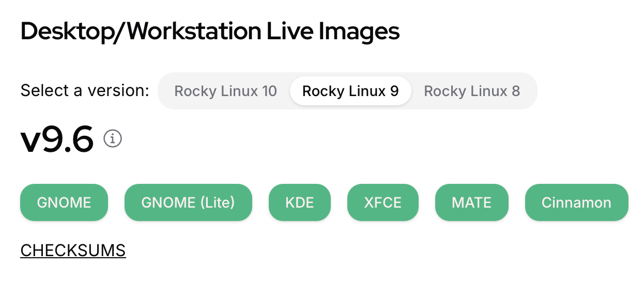Viewport: 644px width, 282px height.
Task: Download the KDE live image
Action: point(300,202)
